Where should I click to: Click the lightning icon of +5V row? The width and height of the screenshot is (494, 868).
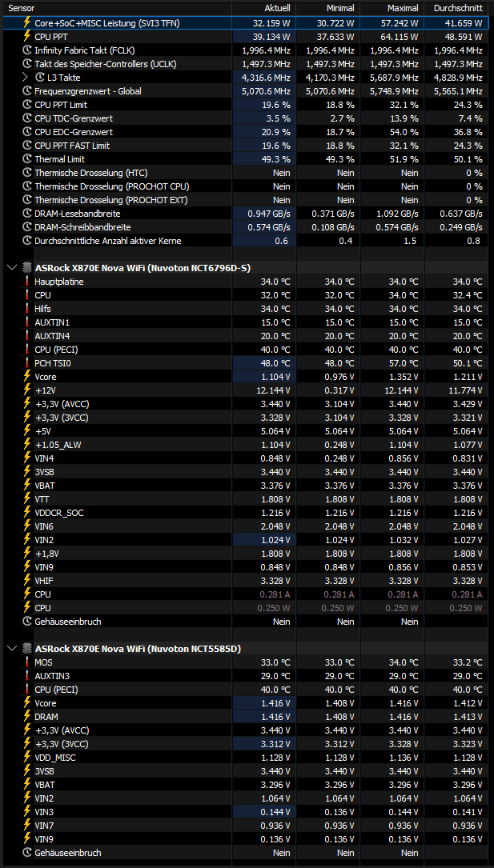tap(26, 430)
